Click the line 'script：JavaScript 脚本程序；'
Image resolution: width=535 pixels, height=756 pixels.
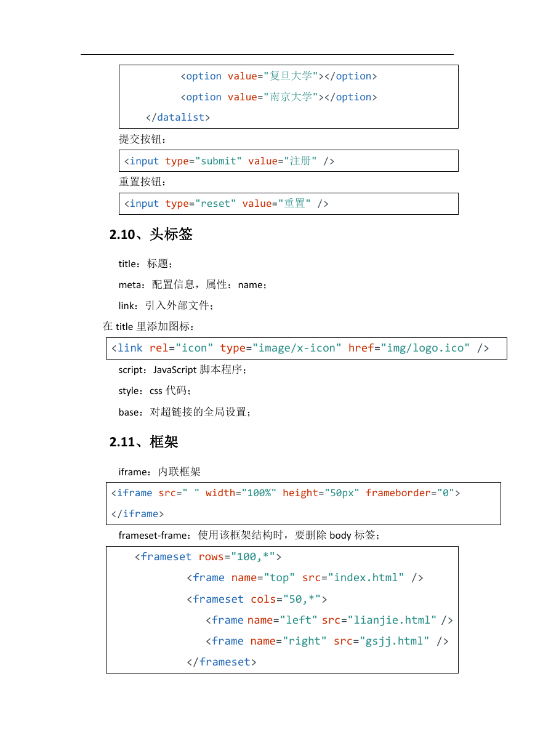tap(183, 371)
